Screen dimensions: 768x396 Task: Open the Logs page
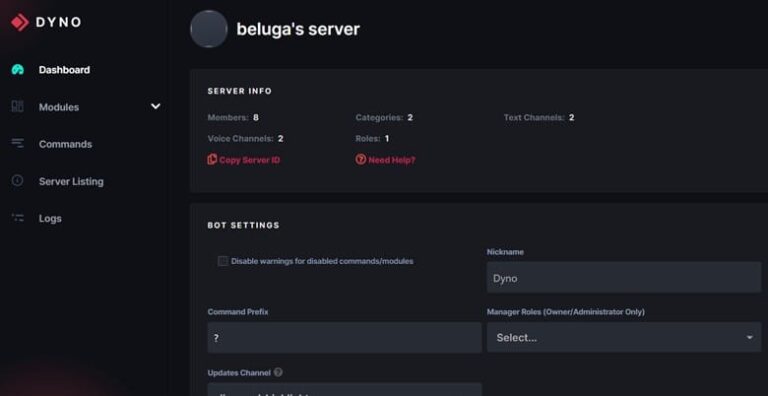click(x=50, y=219)
